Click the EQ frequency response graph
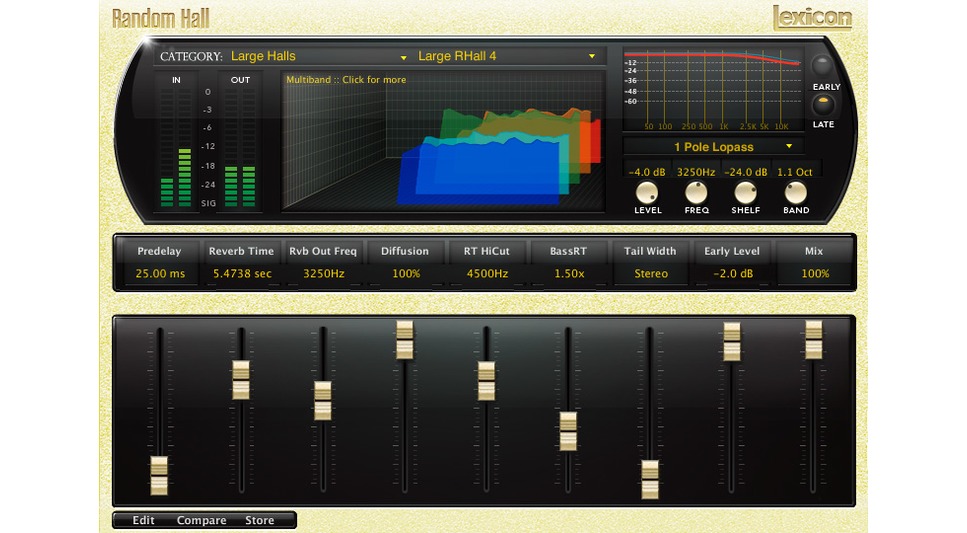 point(713,91)
